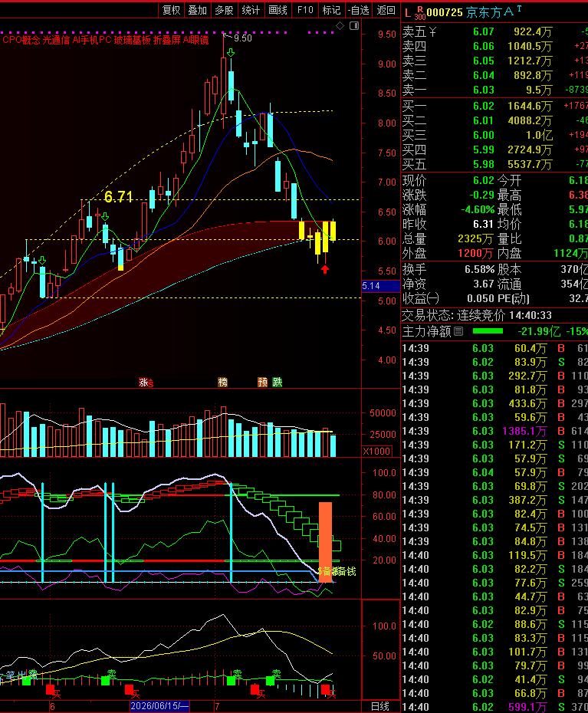Click the 涨 event marker under the chart

tap(143, 383)
